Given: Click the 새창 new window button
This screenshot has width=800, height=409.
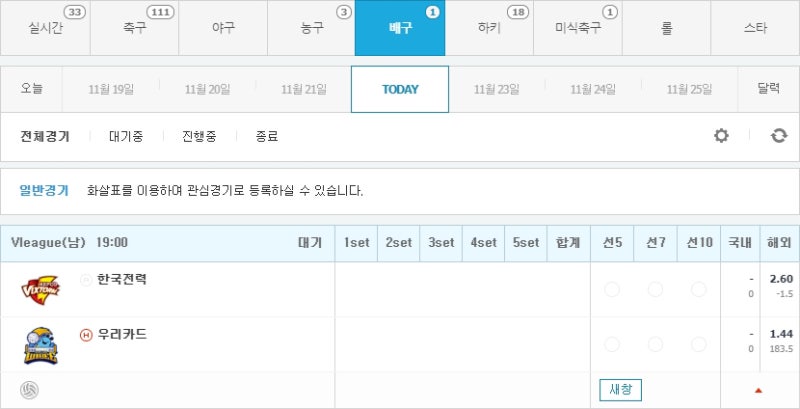Looking at the screenshot, I should pyautogui.click(x=620, y=390).
